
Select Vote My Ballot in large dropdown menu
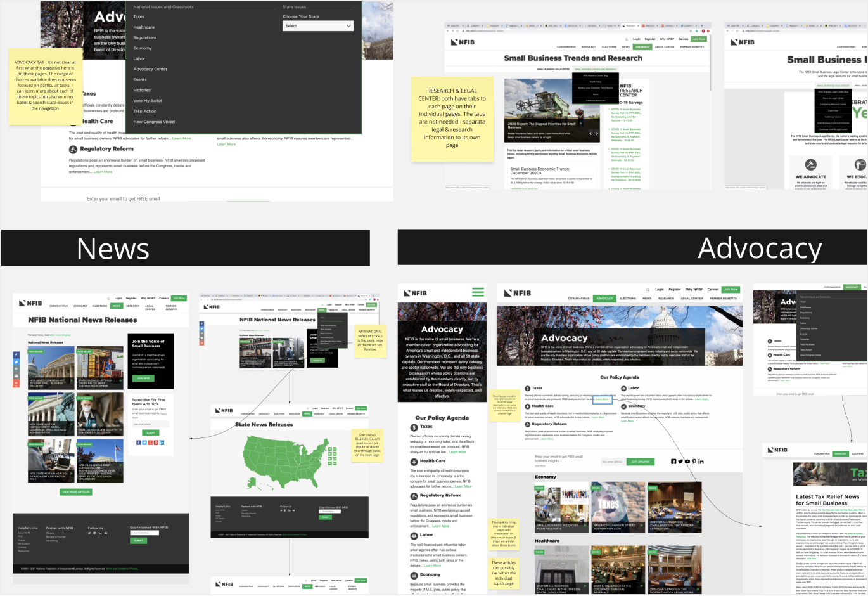coord(148,101)
